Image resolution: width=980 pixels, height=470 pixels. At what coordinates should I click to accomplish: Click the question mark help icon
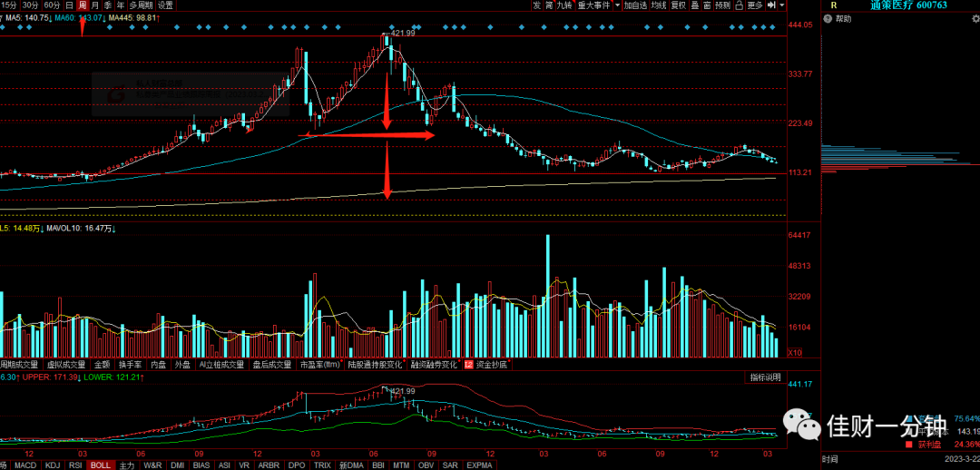pos(828,19)
